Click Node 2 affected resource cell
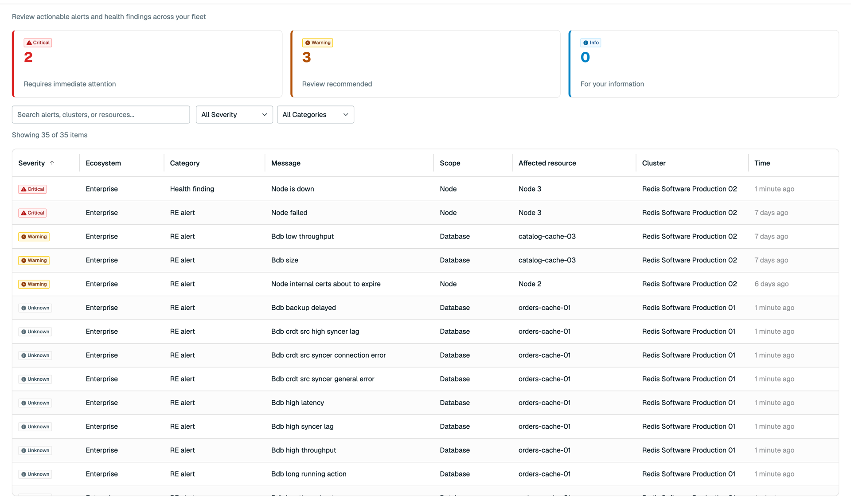This screenshot has width=851, height=504. [530, 284]
